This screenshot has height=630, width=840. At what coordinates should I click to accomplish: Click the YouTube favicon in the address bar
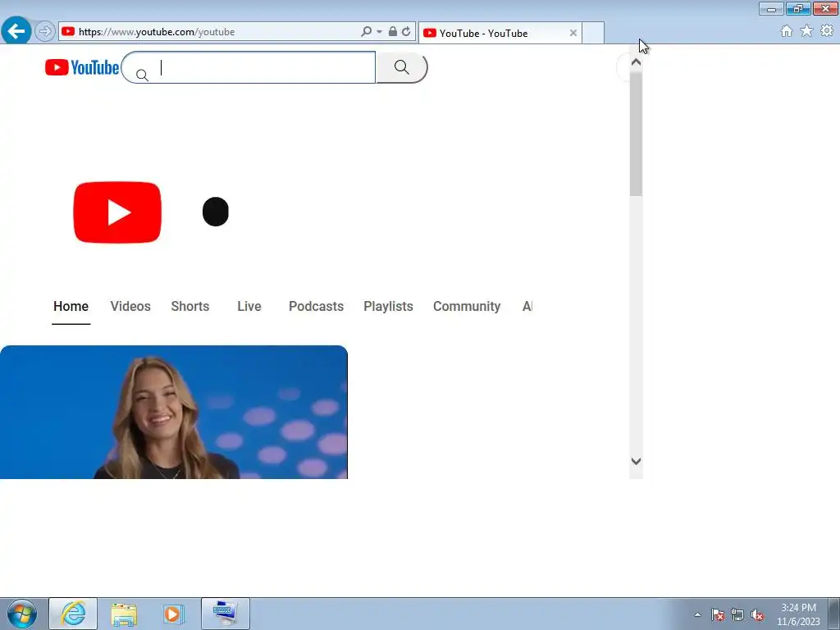(x=68, y=32)
